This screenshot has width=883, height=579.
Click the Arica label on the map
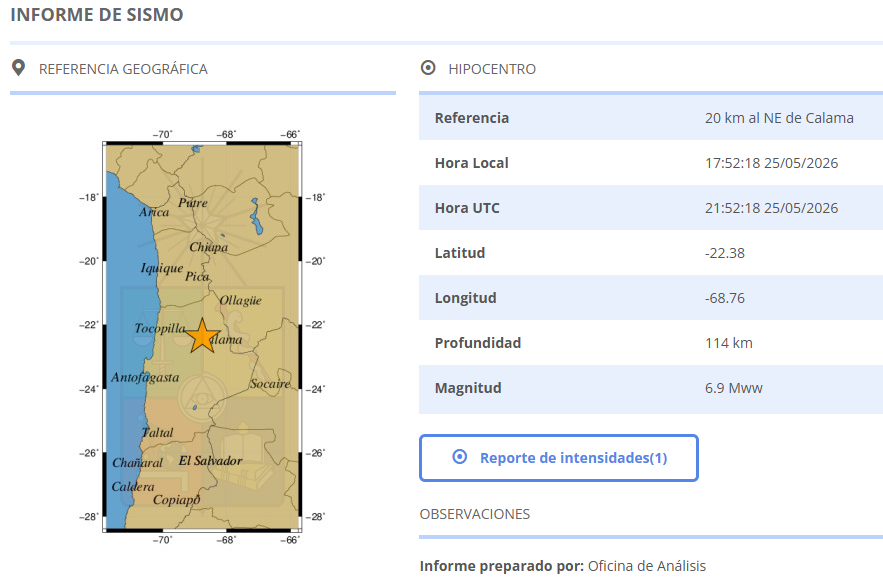point(154,212)
